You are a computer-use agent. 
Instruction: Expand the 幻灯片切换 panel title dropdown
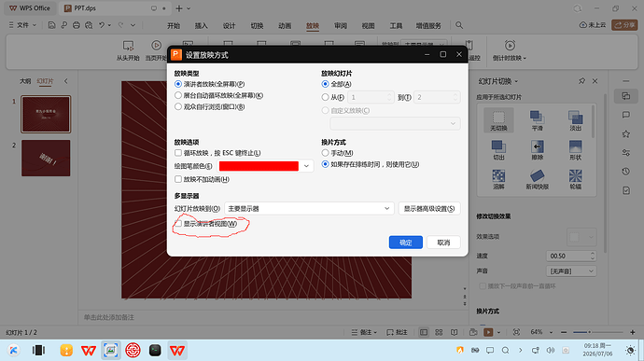(516, 81)
